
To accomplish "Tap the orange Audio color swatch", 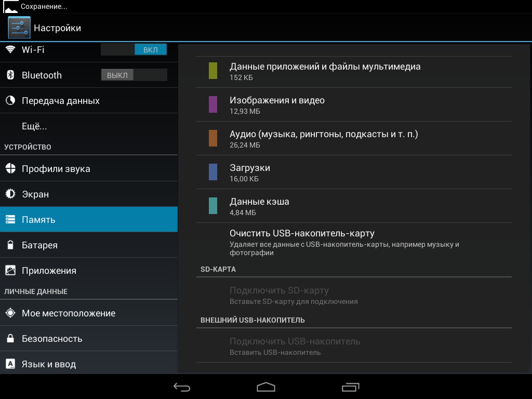I will [213, 138].
